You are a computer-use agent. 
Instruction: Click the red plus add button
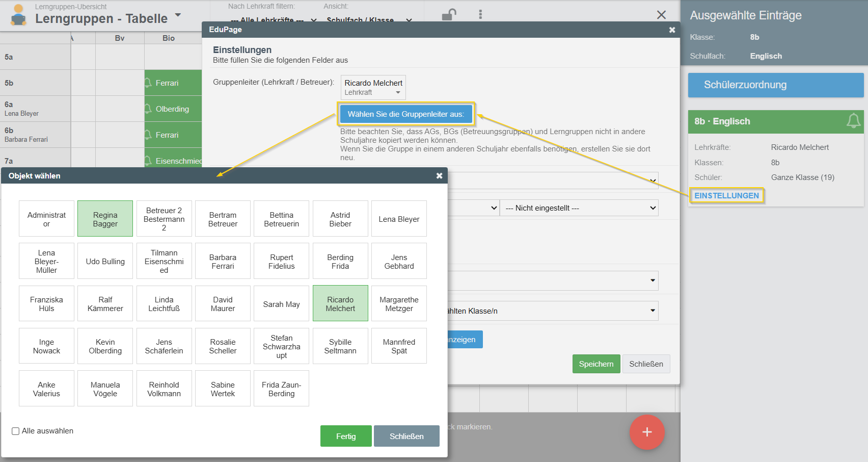647,432
